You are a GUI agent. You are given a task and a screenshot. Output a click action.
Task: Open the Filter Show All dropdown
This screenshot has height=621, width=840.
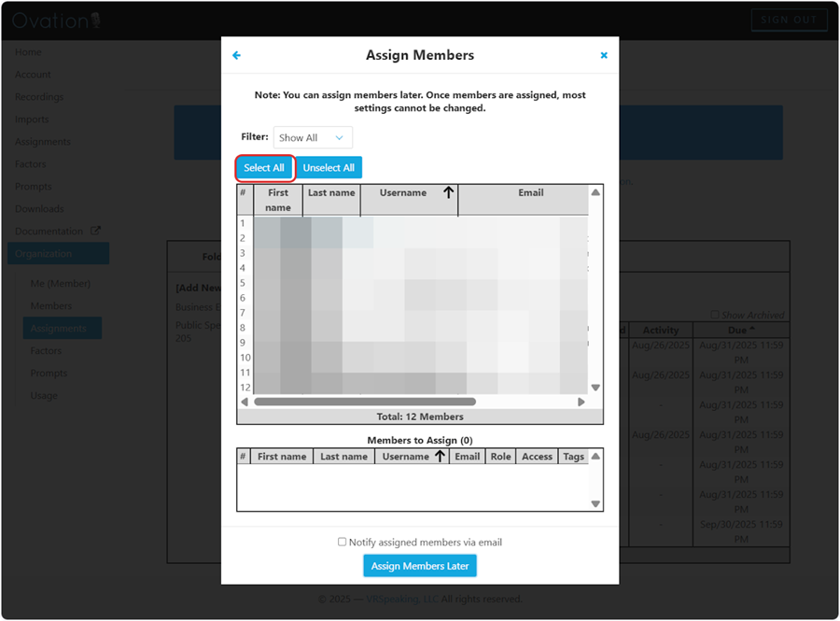click(313, 137)
